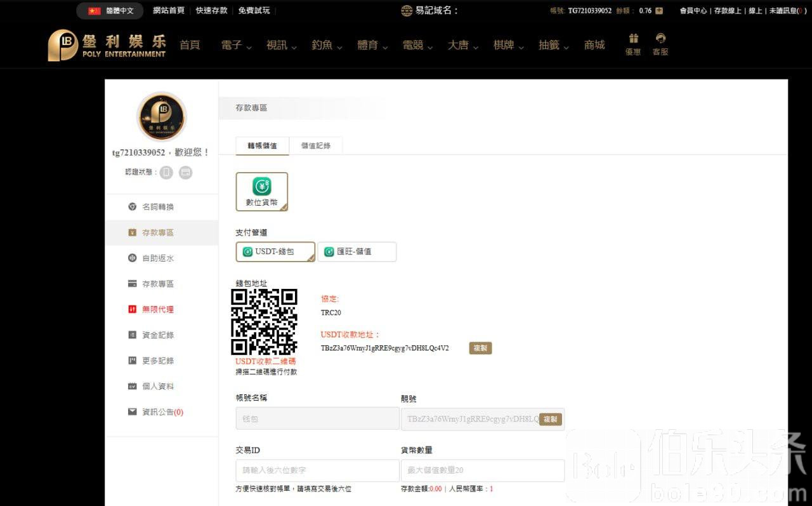812x506 pixels.
Task: Select the 數位貨幣 payment method tile
Action: tap(261, 191)
